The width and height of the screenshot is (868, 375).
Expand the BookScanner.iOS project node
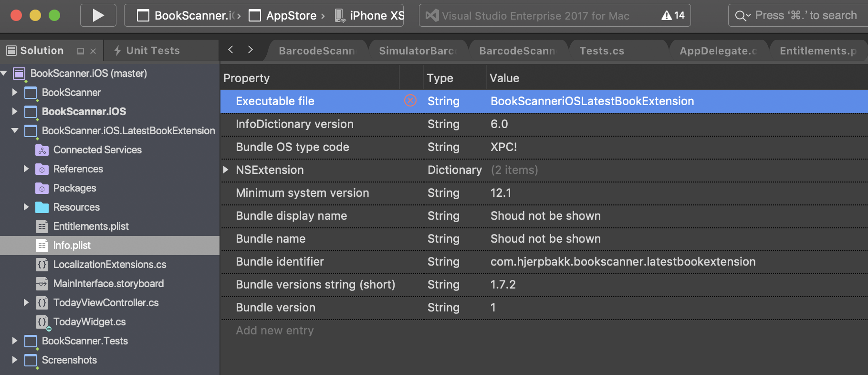coord(15,111)
